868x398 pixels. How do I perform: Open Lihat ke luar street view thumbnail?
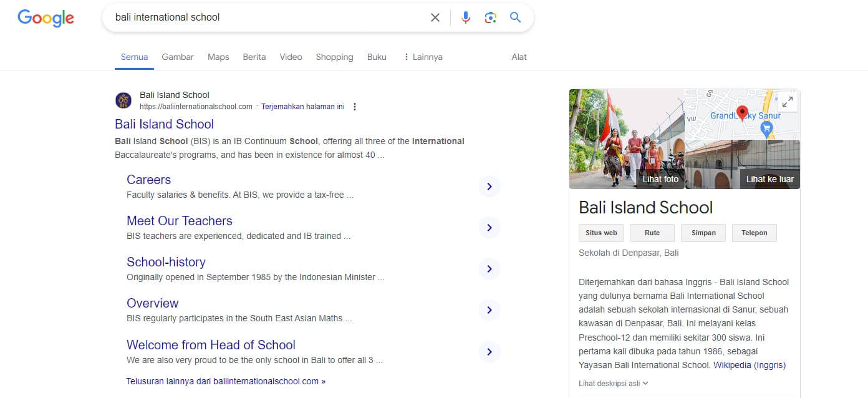(743, 164)
